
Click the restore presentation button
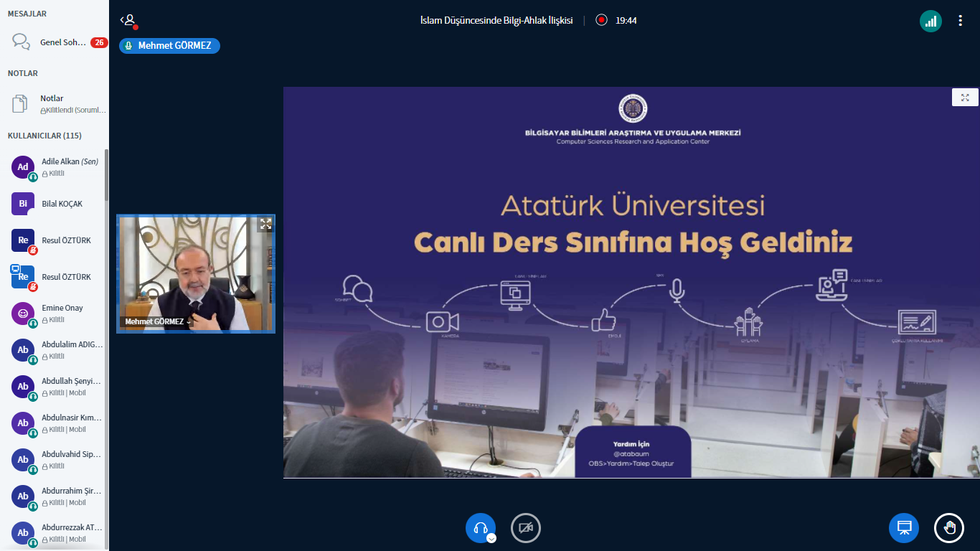tap(904, 528)
